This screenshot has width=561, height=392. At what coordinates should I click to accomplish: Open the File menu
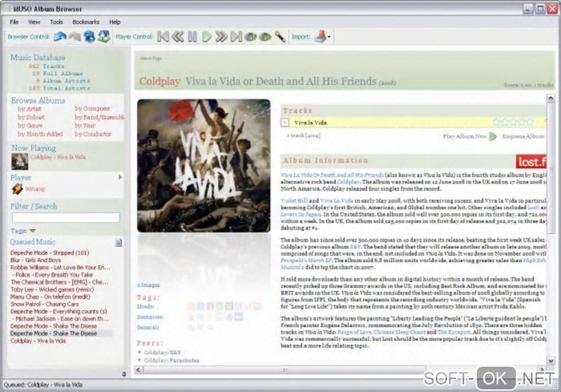14,22
